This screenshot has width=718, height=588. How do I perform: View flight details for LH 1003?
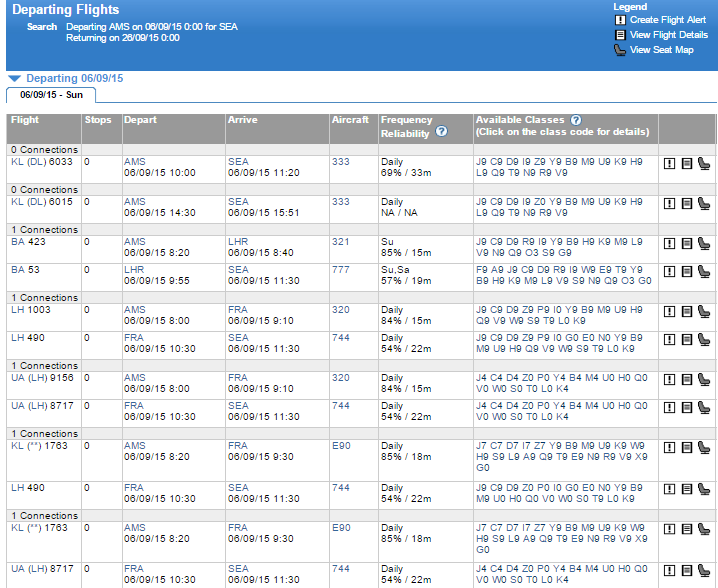coord(686,312)
